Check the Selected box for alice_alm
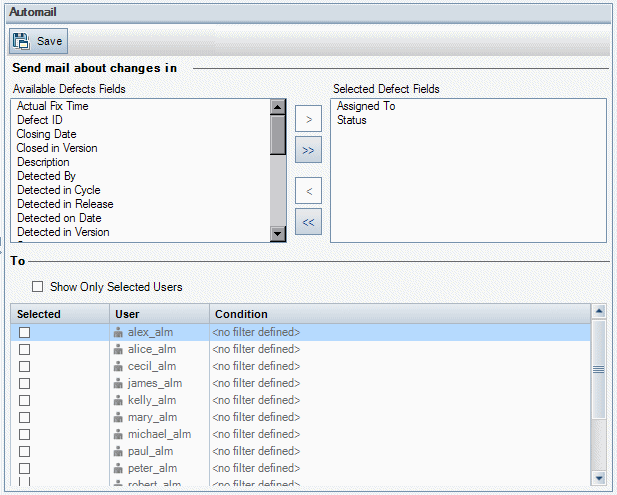 (x=25, y=349)
